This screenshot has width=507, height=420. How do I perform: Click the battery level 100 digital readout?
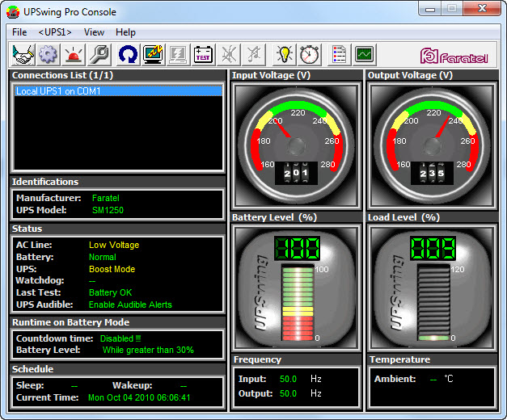click(297, 248)
